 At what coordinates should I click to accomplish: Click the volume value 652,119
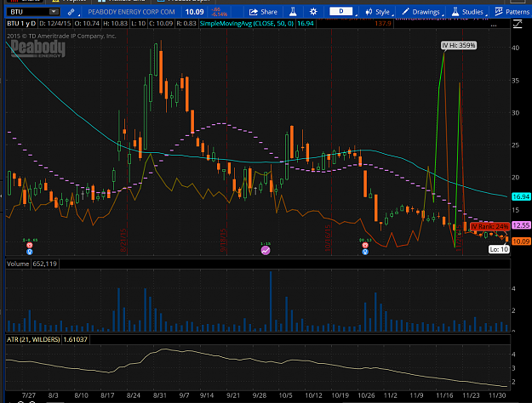click(x=45, y=264)
